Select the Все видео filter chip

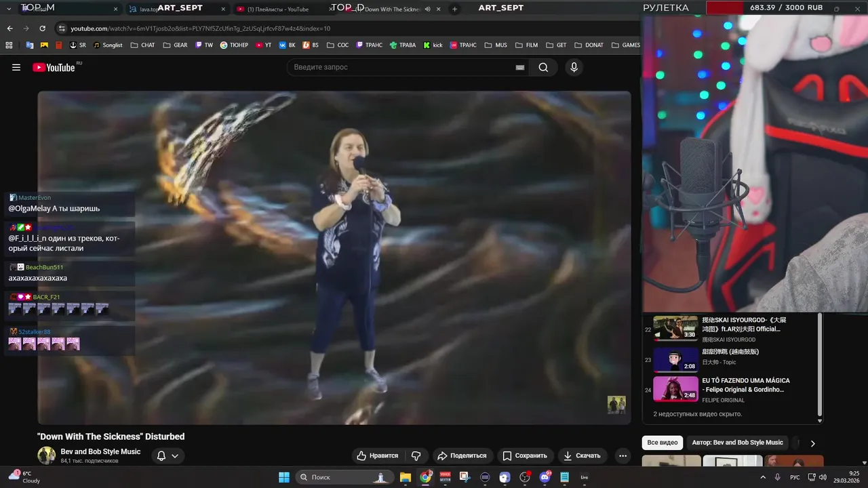tap(663, 443)
